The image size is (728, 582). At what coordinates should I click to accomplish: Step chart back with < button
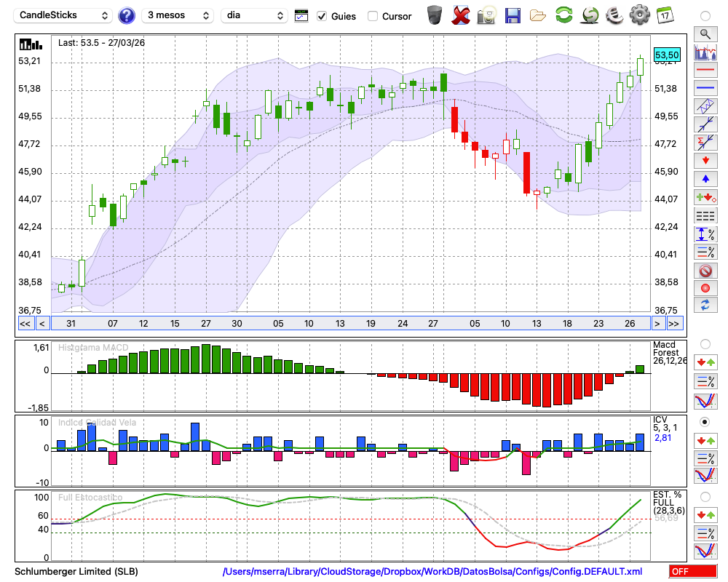click(x=41, y=324)
